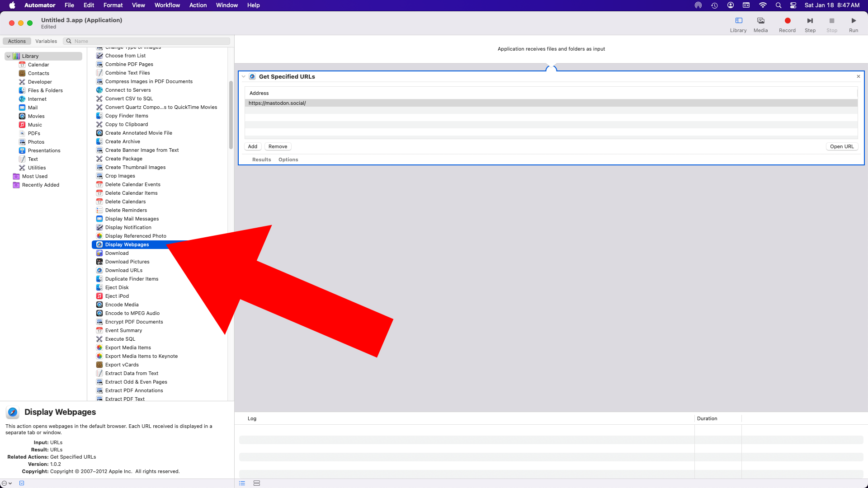Toggle the description pane checkbox icon

point(22,483)
